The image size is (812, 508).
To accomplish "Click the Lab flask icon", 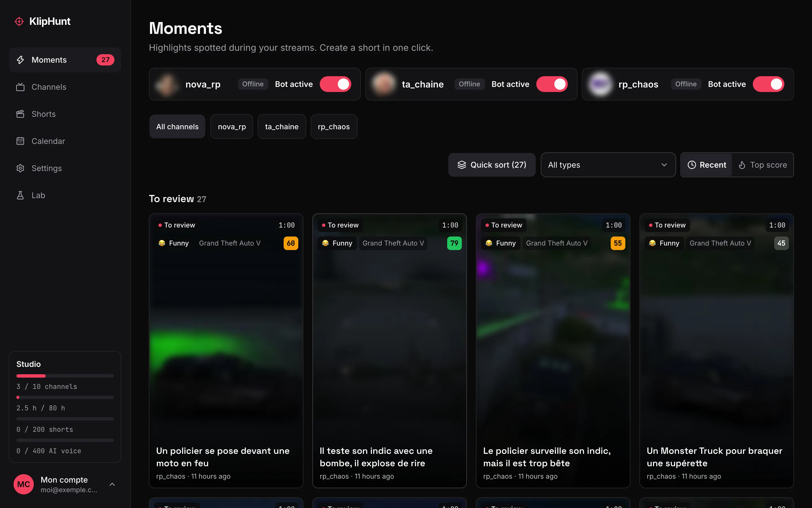I will (x=21, y=195).
